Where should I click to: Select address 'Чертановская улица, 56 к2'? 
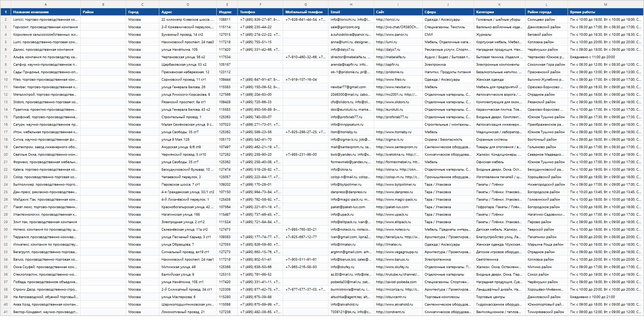point(188,57)
